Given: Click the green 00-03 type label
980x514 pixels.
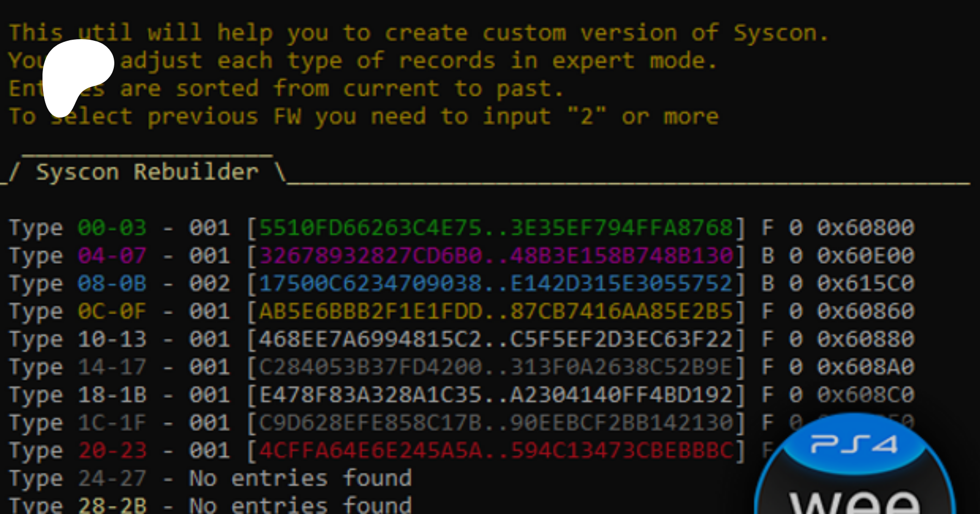Looking at the screenshot, I should coord(112,227).
